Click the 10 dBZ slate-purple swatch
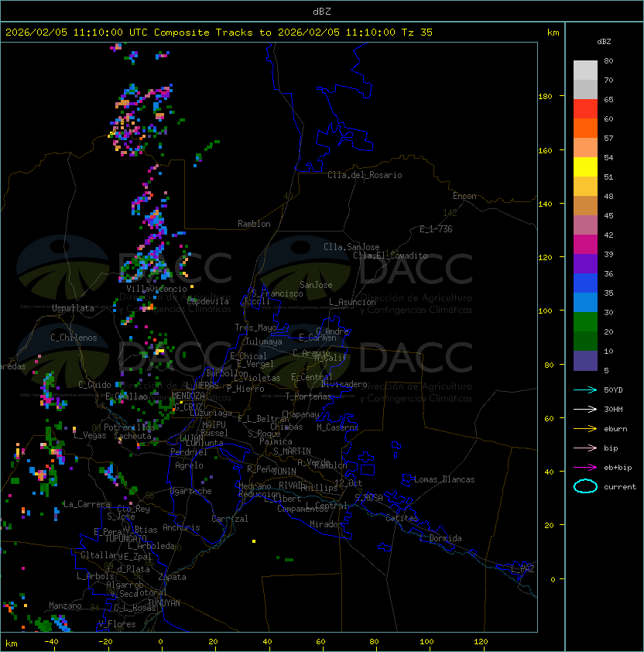The height and width of the screenshot is (652, 644). click(585, 361)
